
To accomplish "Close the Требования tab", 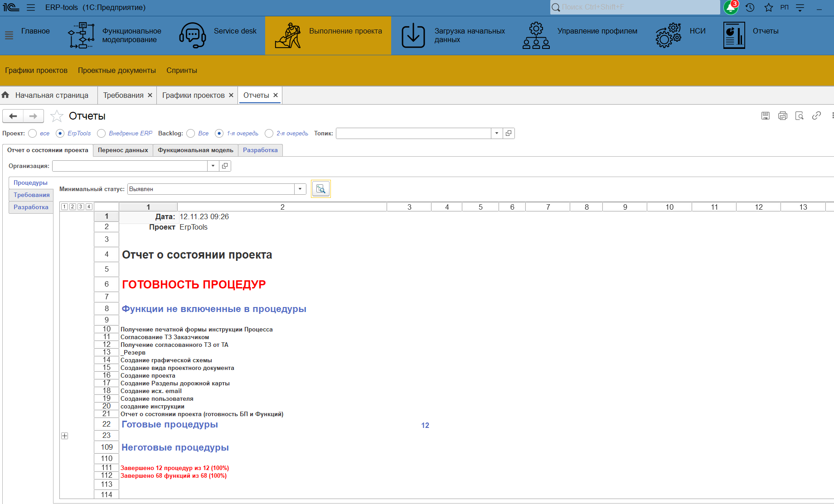I will pyautogui.click(x=150, y=95).
